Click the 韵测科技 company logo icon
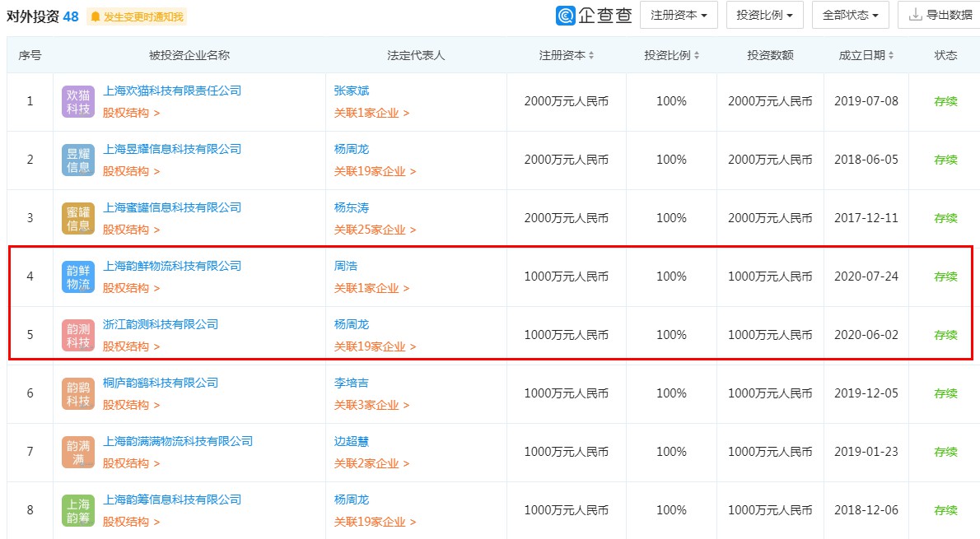 click(78, 336)
